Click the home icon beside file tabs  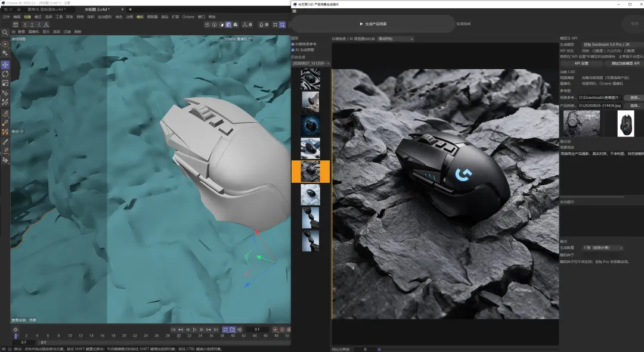18,9
